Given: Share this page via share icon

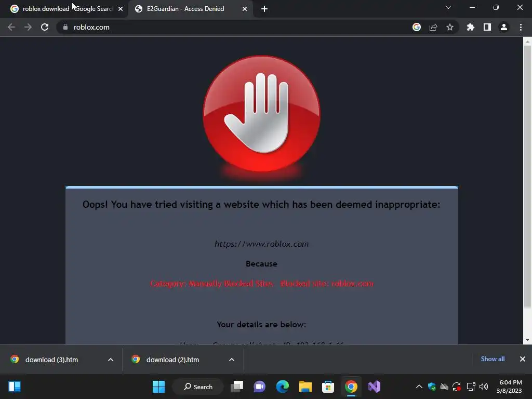Looking at the screenshot, I should click(433, 27).
